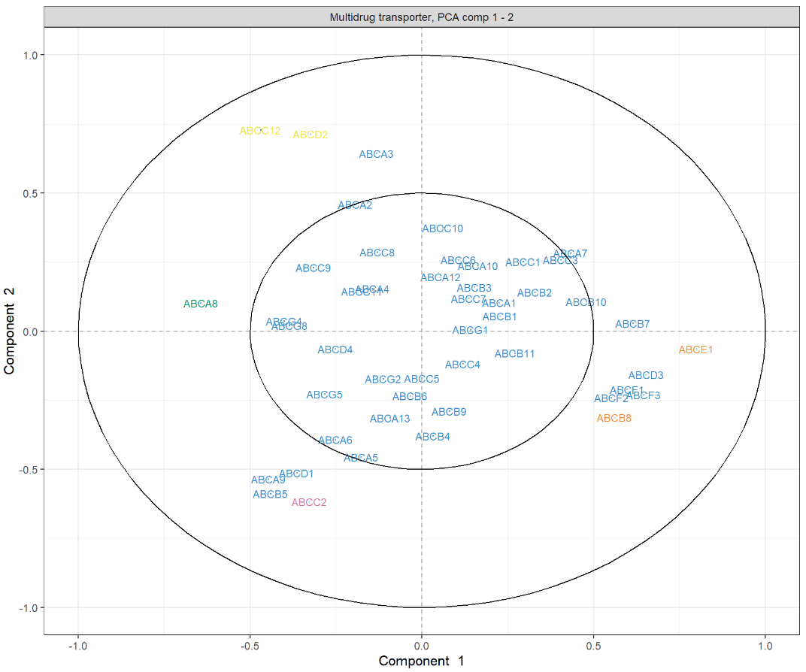Click the orange ABCB8 label
The height and width of the screenshot is (672, 806).
[614, 418]
